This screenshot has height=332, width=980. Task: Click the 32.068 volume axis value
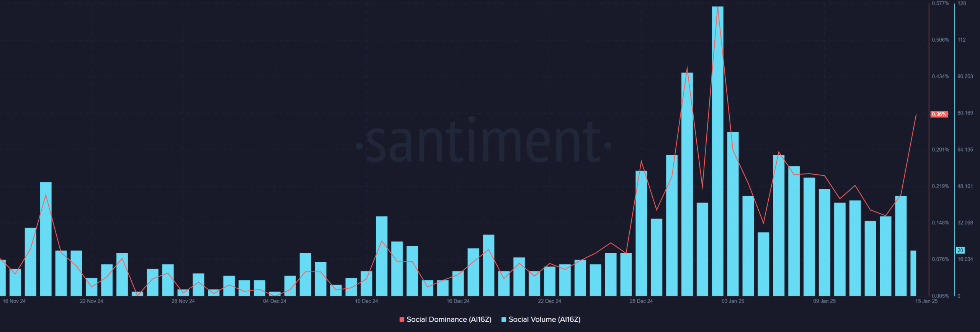click(965, 223)
